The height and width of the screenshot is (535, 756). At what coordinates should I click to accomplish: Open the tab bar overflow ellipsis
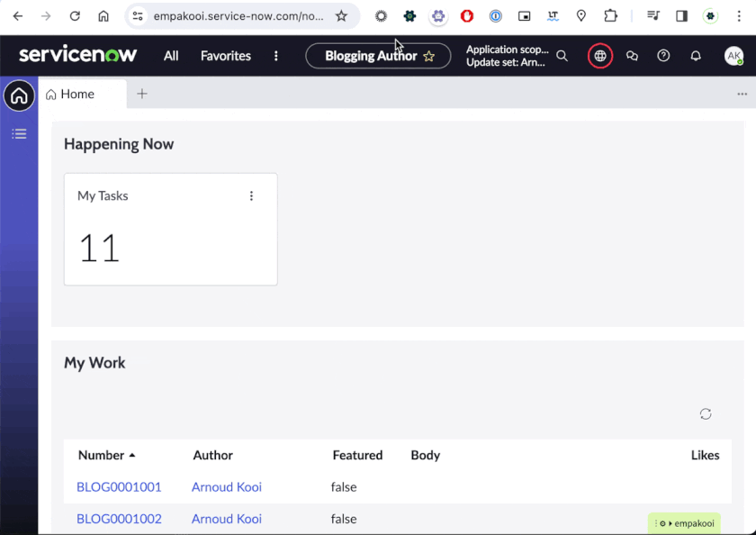click(742, 94)
